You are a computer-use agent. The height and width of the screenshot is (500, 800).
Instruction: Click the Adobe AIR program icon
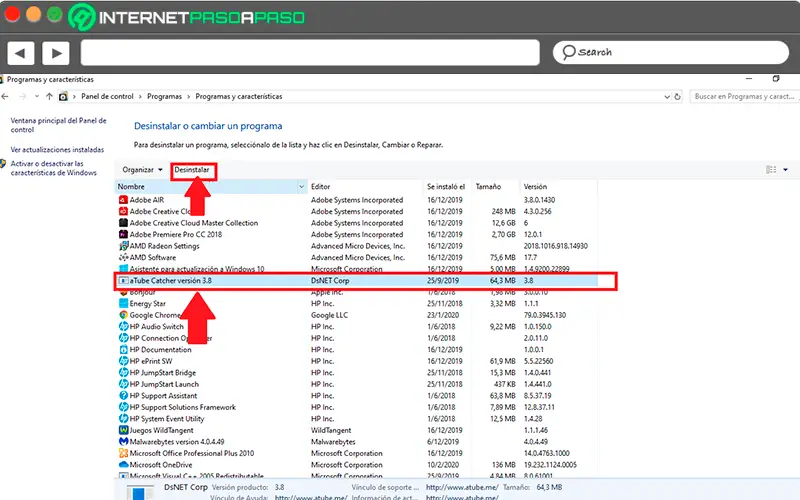[x=123, y=200]
